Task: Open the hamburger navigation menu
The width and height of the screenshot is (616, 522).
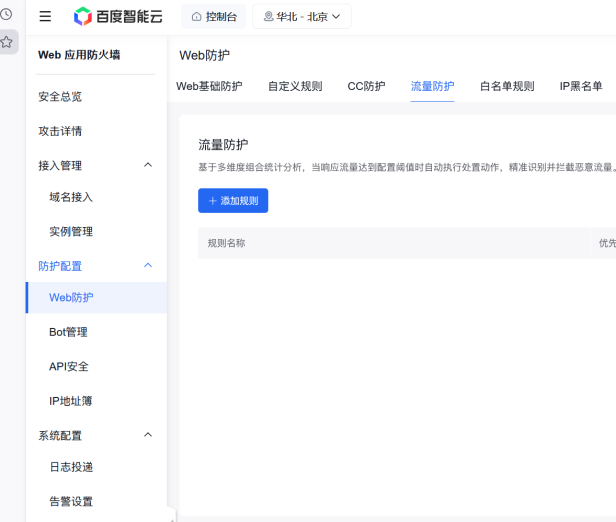Action: tap(45, 16)
